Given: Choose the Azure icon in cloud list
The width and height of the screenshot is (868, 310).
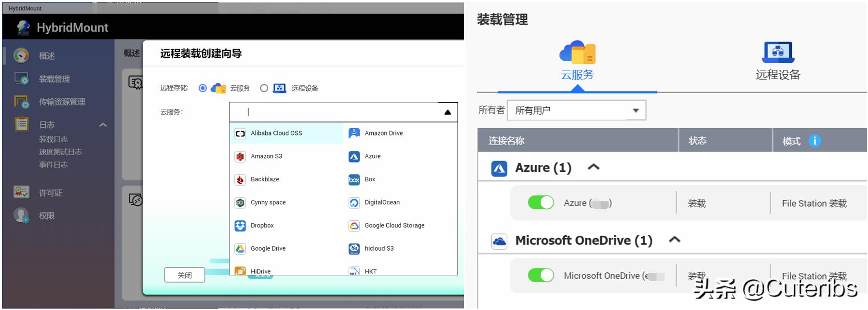Looking at the screenshot, I should [x=354, y=157].
